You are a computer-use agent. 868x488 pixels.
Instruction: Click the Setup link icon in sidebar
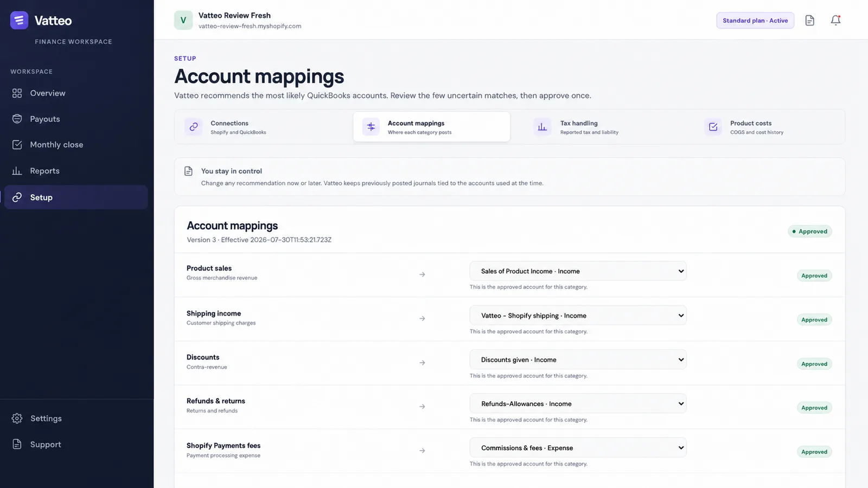[17, 197]
